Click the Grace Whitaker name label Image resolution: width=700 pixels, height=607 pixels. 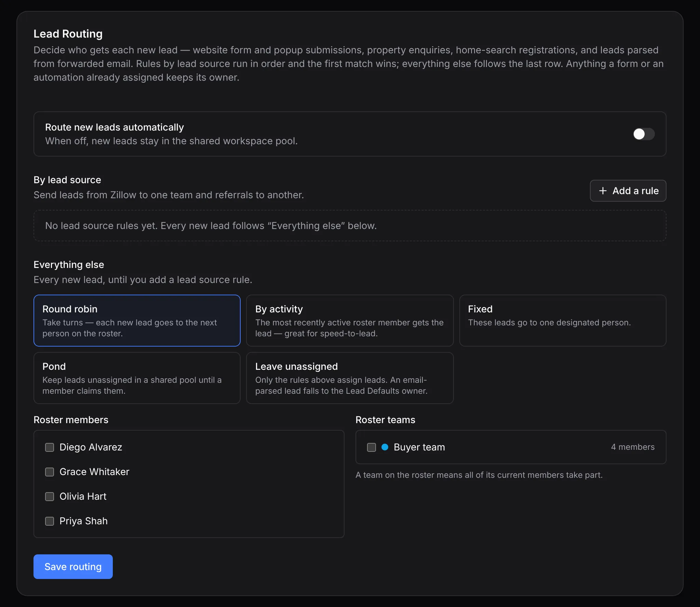94,472
